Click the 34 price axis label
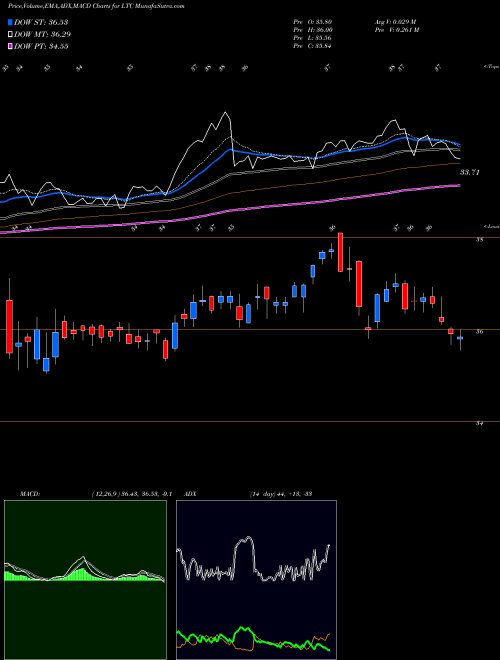Screen dimensions: 500x660 tap(479, 423)
